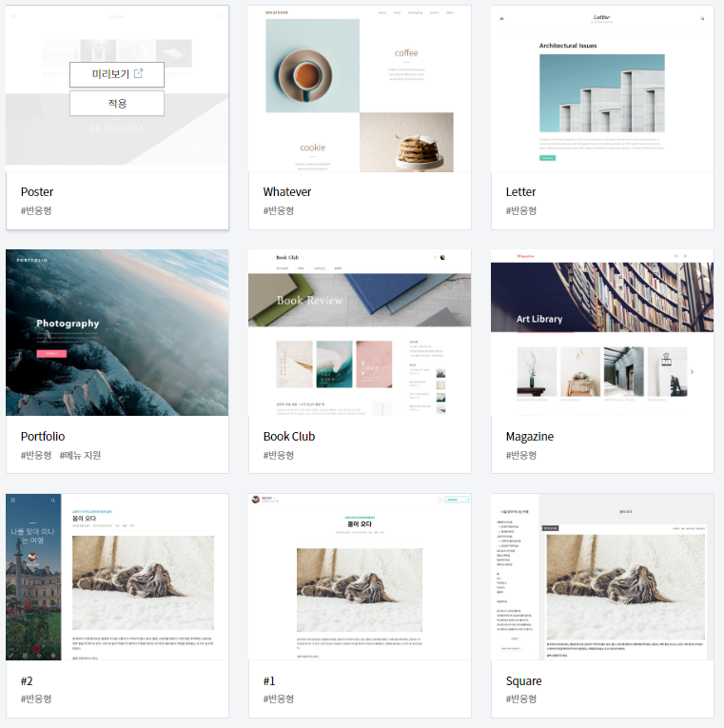724x728 pixels.
Task: Click the #반응형 tag under Magazine
Action: click(x=521, y=455)
